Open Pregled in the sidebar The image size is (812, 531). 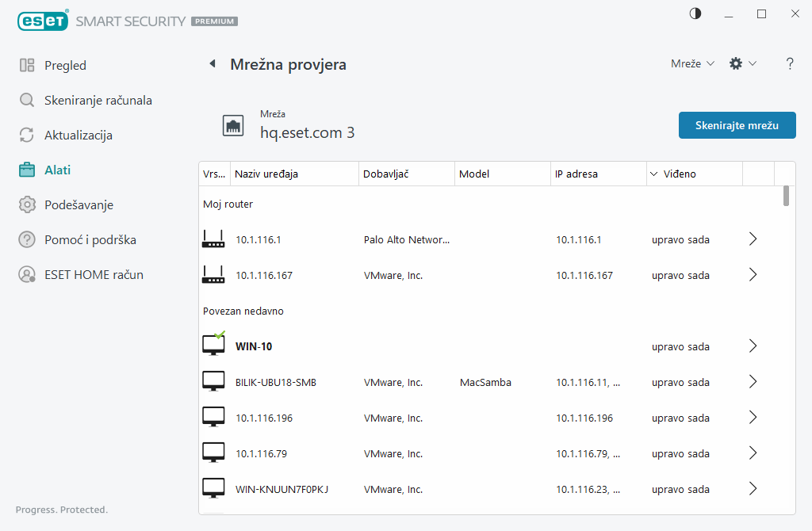coord(65,66)
